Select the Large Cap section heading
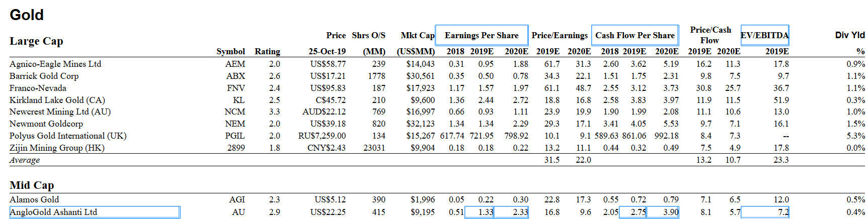This screenshot has width=868, height=219. 36,41
